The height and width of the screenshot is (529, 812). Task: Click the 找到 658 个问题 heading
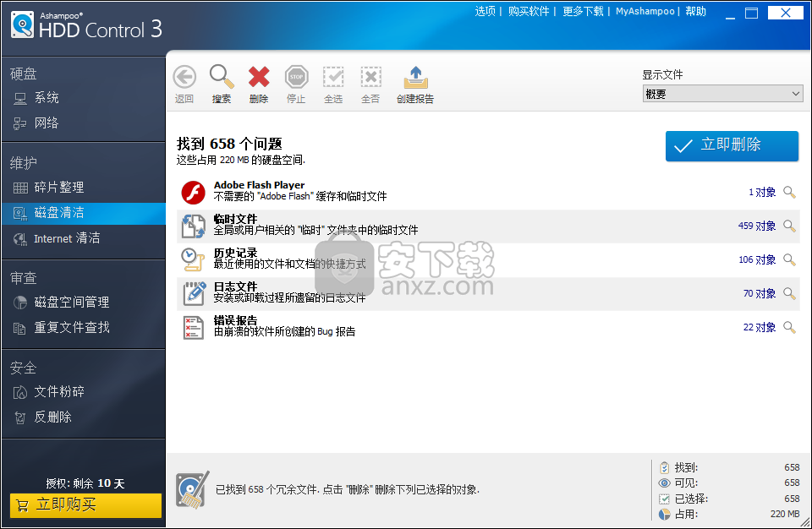tap(229, 144)
